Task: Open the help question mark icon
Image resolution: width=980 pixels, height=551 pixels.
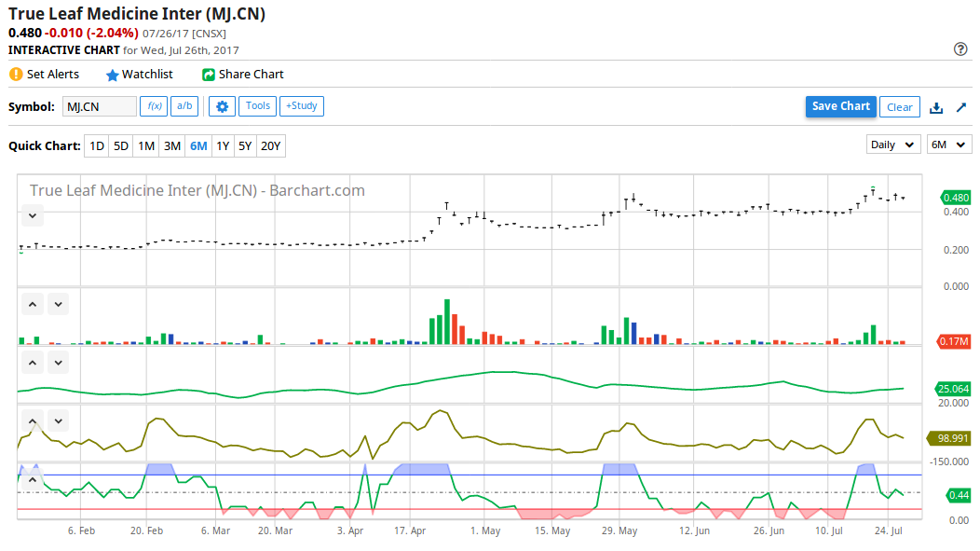Action: 960,49
